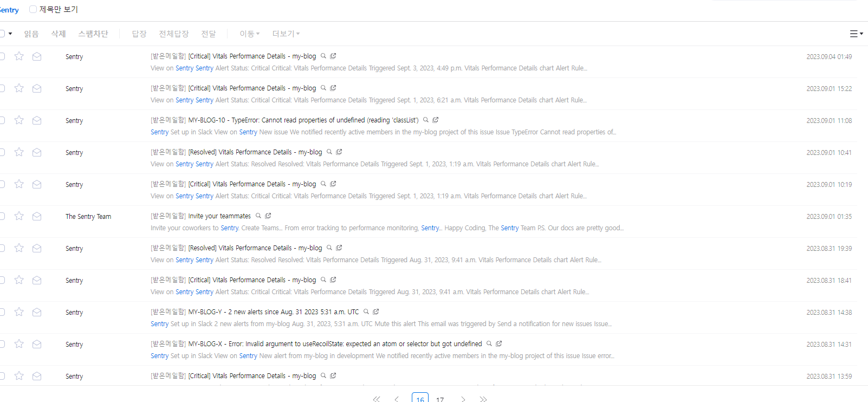This screenshot has width=868, height=402.
Task: Preview MY-BLOG-Y alerts email with magnifier
Action: tap(366, 312)
